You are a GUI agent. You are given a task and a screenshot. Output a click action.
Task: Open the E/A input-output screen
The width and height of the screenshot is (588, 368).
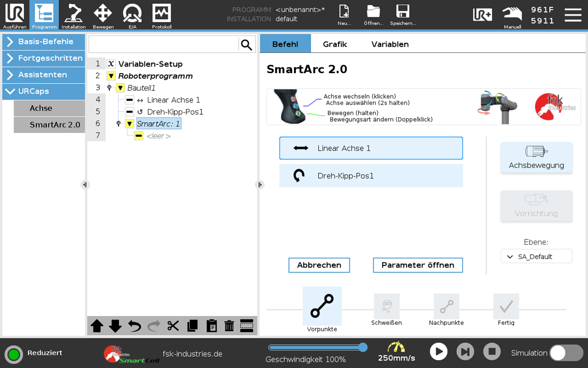pyautogui.click(x=132, y=15)
